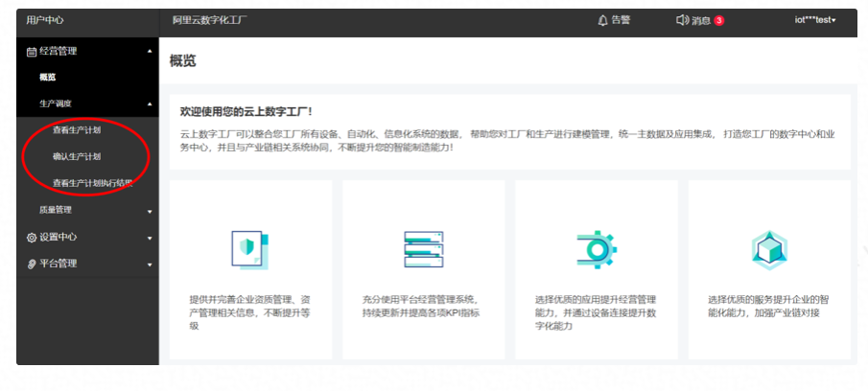Image resolution: width=868 pixels, height=391 pixels.
Task: Click the card text about 加强产业链对接
Action: tap(768, 307)
